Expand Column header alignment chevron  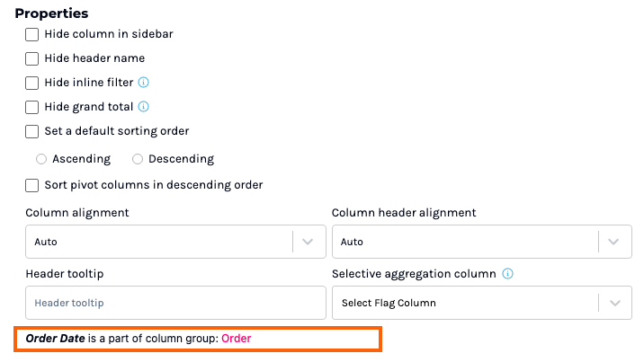[x=613, y=242]
